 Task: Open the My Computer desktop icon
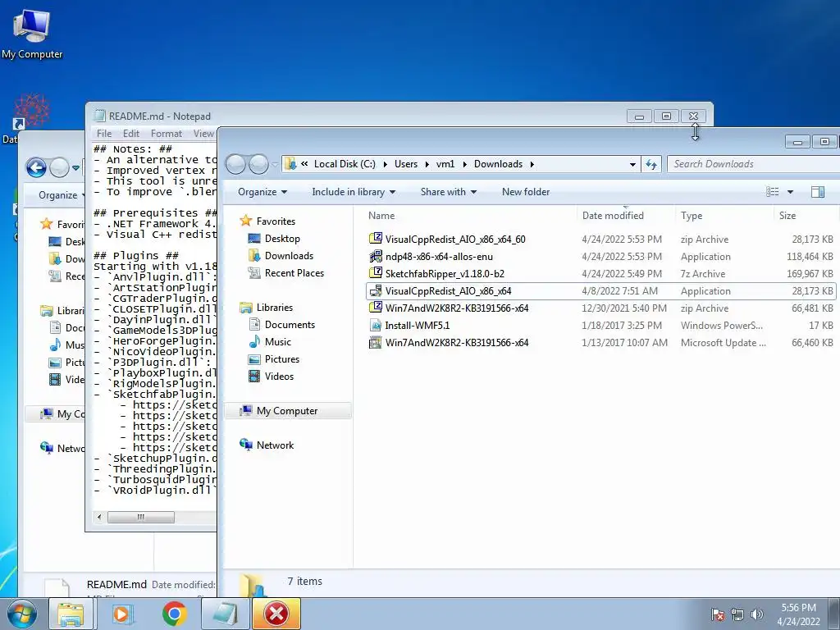(32, 34)
